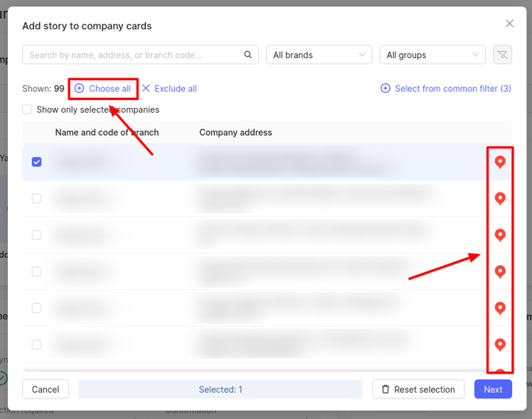Screen dimensions: 532x419
Task: Close the Add story dialog
Action: (x=510, y=24)
